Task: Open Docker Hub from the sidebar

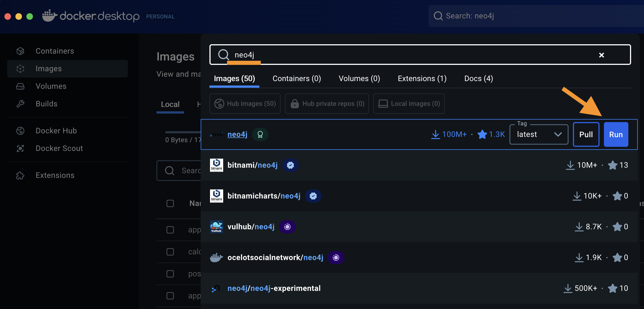Action: pos(56,131)
